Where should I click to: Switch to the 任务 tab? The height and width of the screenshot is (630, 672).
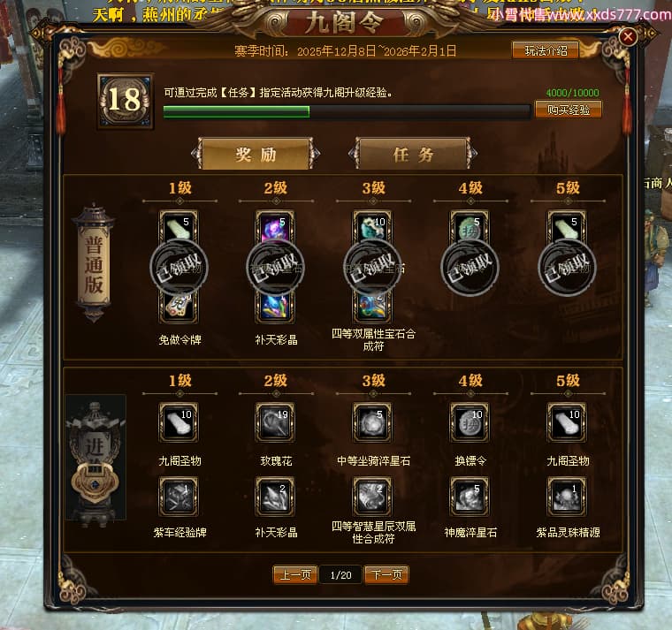click(414, 154)
